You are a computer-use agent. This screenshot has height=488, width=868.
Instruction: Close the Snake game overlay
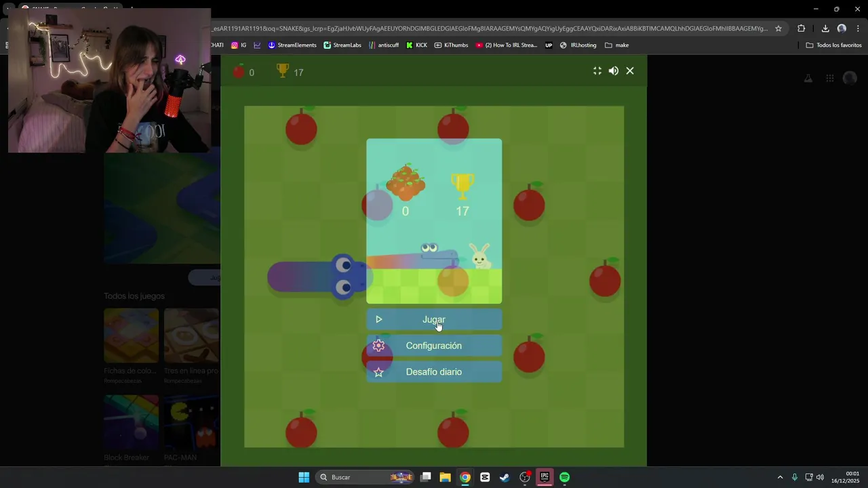[x=630, y=70]
